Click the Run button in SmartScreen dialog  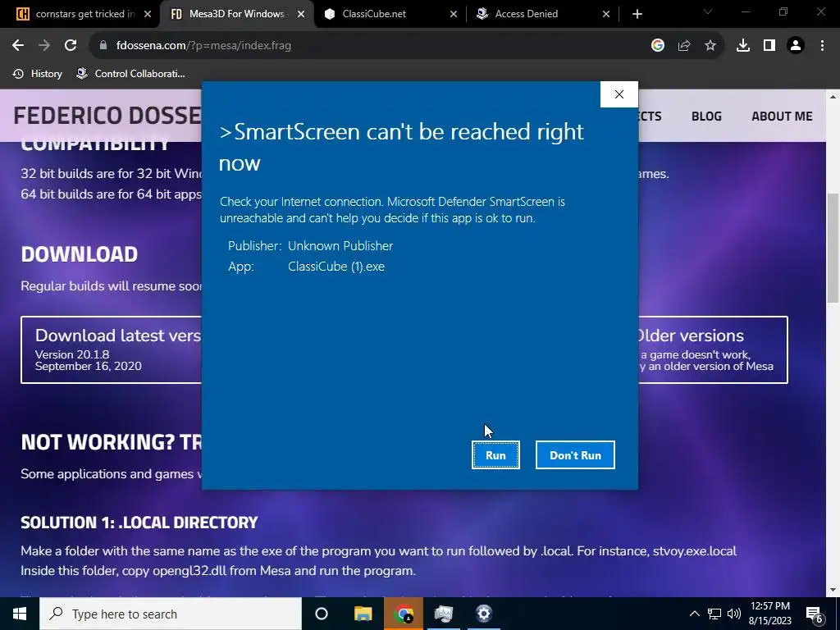(x=495, y=454)
